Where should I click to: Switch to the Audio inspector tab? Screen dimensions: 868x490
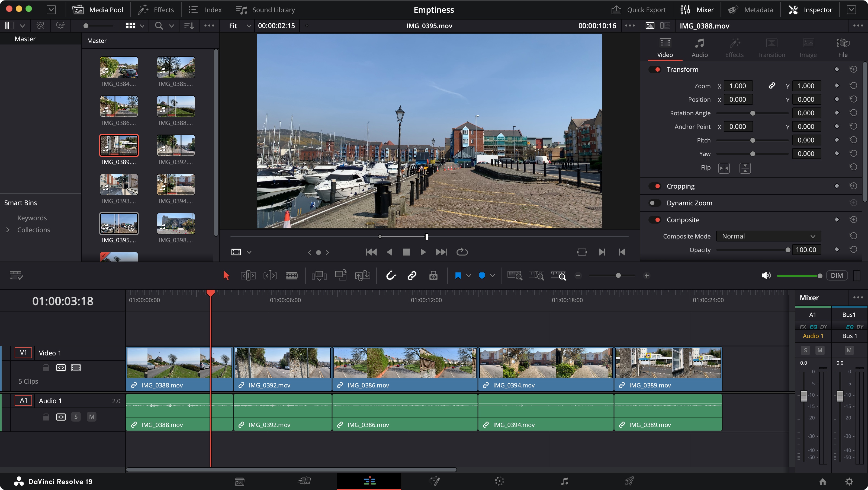699,47
